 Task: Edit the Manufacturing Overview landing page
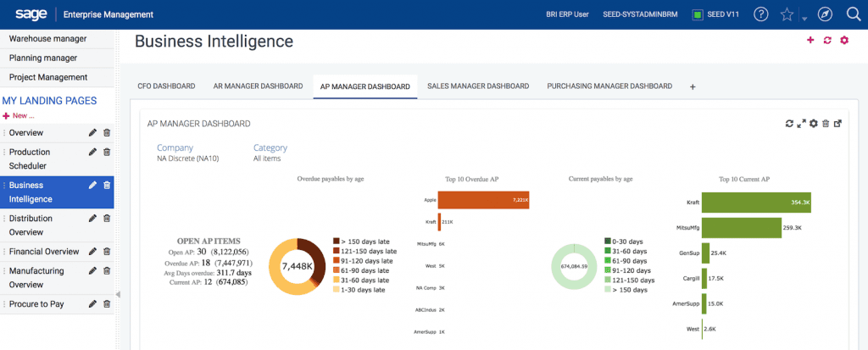click(93, 271)
